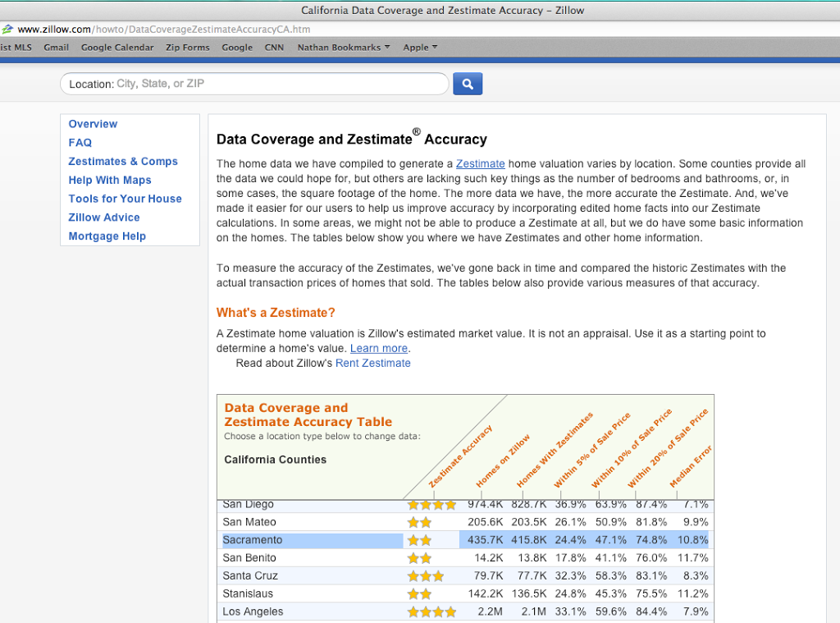This screenshot has height=623, width=840.
Task: Click the browser address bar URL
Action: (x=164, y=29)
